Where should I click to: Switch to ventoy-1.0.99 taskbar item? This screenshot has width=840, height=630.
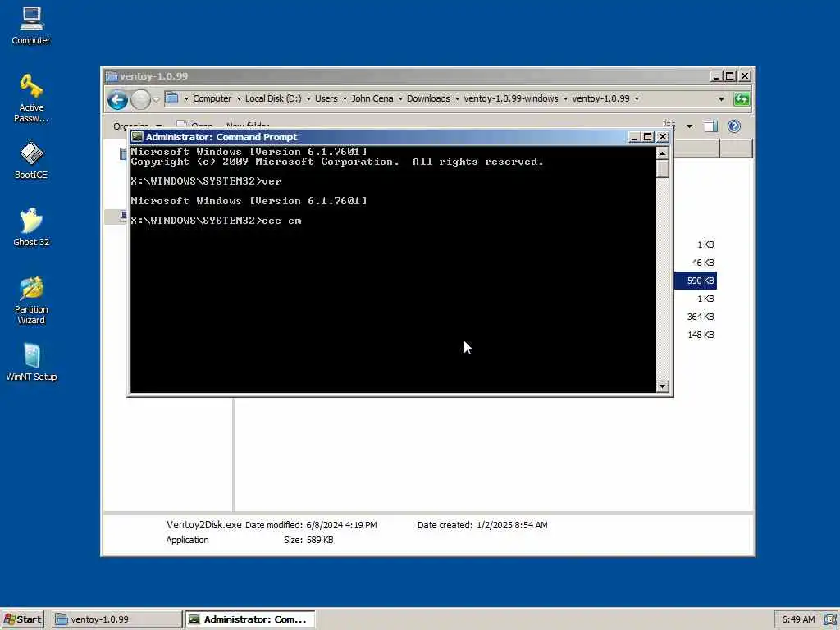click(116, 619)
